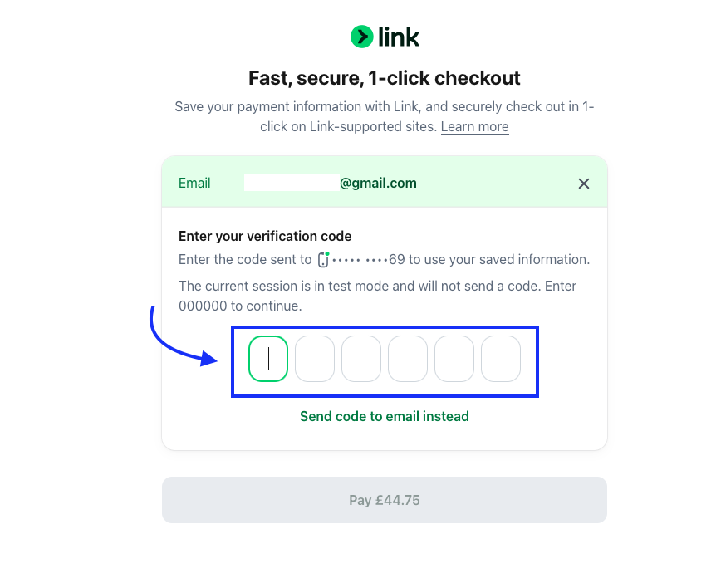Dismiss the email row with X icon
Viewport: 721px width, 588px height.
584,184
